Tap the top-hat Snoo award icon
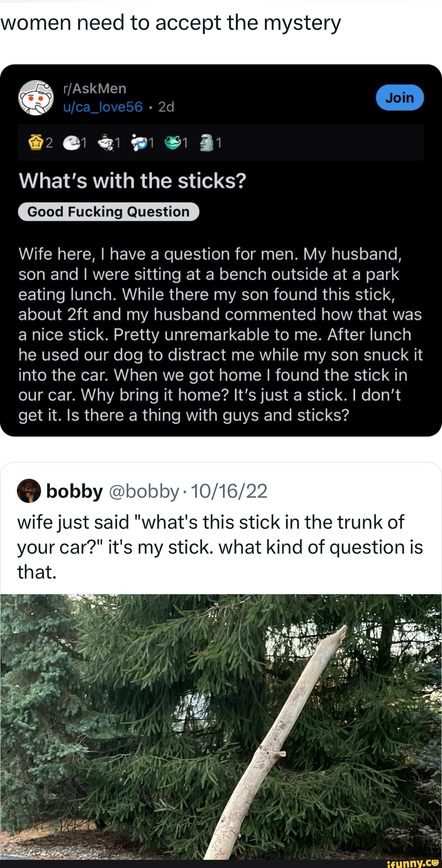Image resolution: width=442 pixels, height=868 pixels. [x=105, y=142]
